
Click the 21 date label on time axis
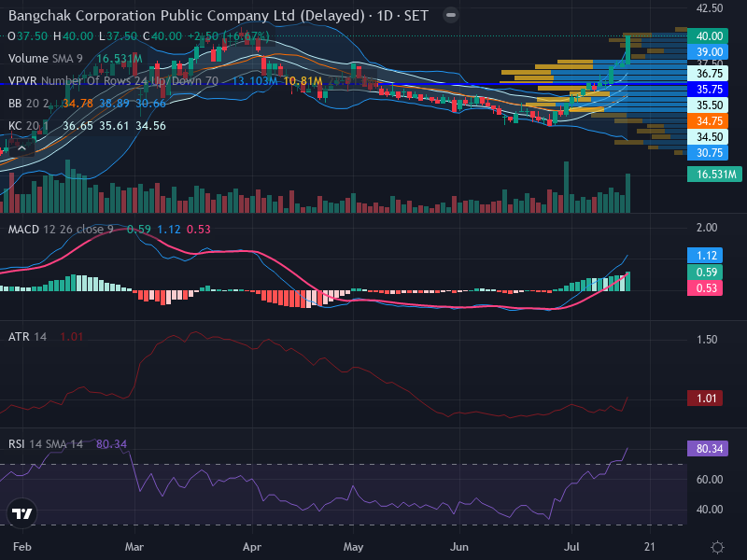point(649,547)
